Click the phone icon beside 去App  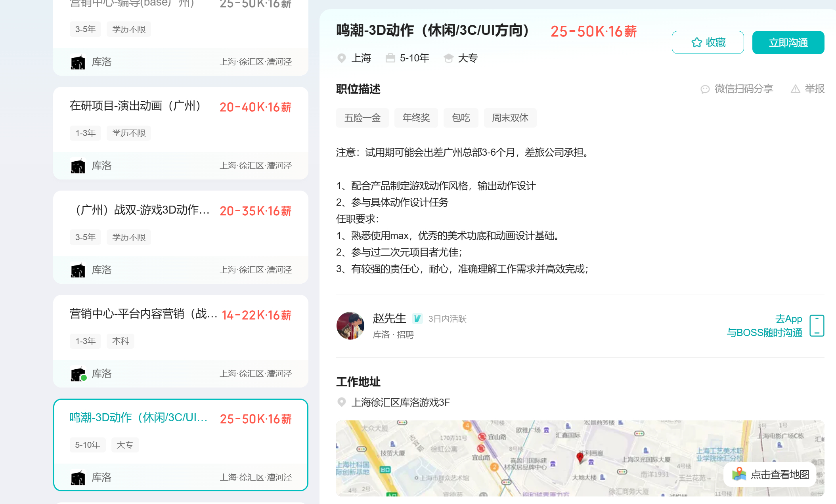pos(817,325)
